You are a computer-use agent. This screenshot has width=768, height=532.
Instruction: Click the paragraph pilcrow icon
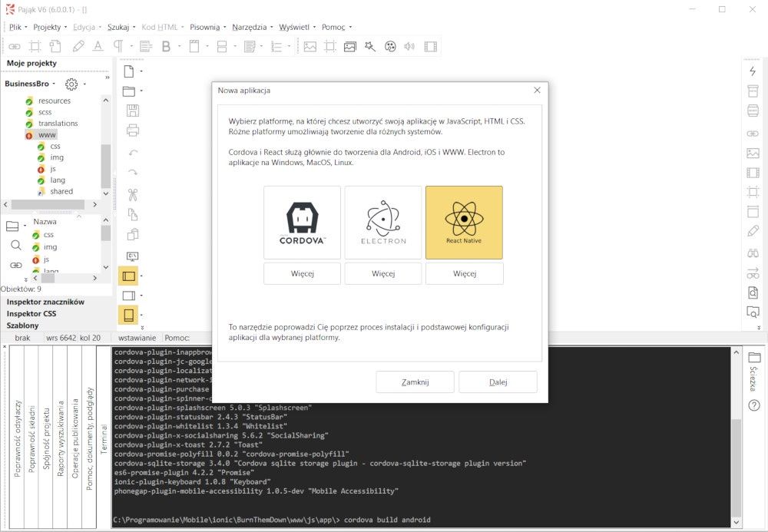[x=118, y=47]
